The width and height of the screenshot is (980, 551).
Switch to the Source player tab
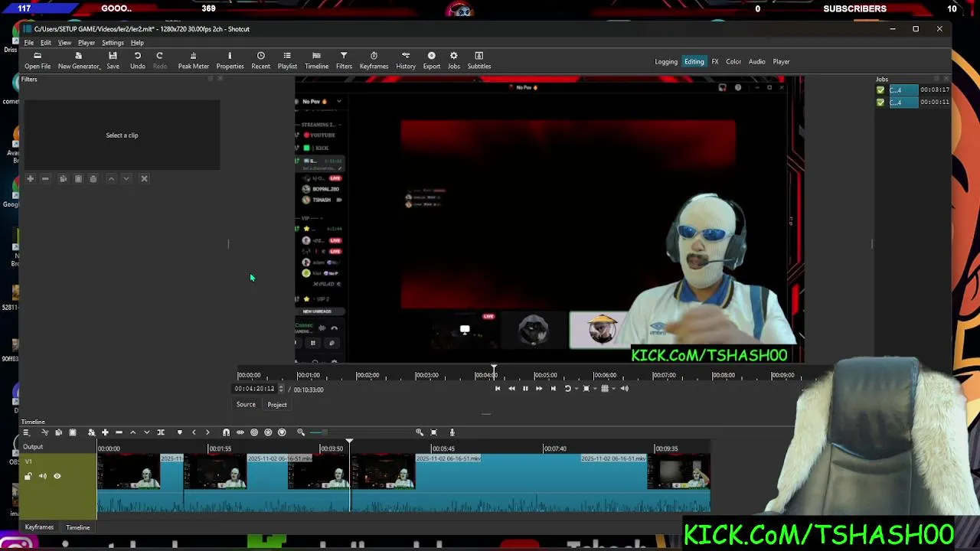[246, 405]
